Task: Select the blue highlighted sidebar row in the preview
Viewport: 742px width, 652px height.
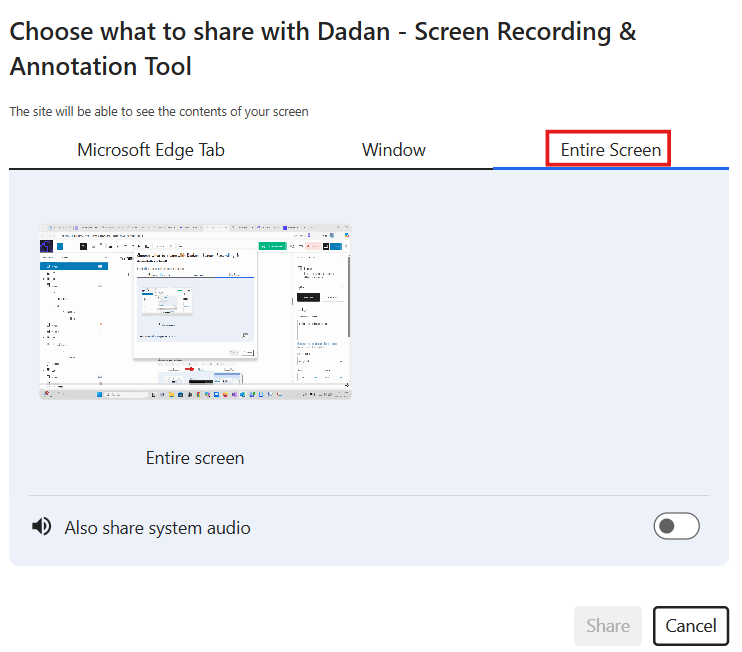Action: tap(73, 267)
